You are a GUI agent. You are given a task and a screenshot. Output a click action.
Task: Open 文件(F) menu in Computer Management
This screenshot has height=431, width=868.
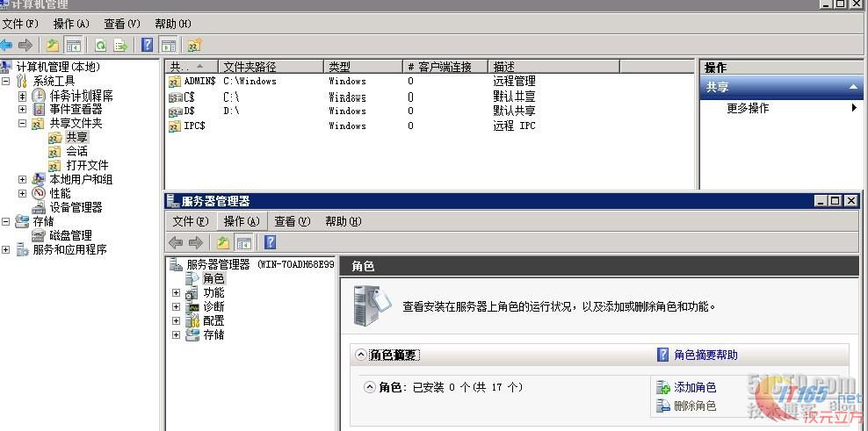[20, 24]
